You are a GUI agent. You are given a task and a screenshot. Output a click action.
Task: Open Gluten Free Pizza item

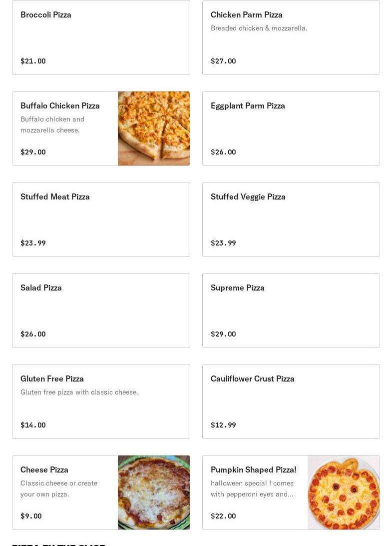point(52,378)
